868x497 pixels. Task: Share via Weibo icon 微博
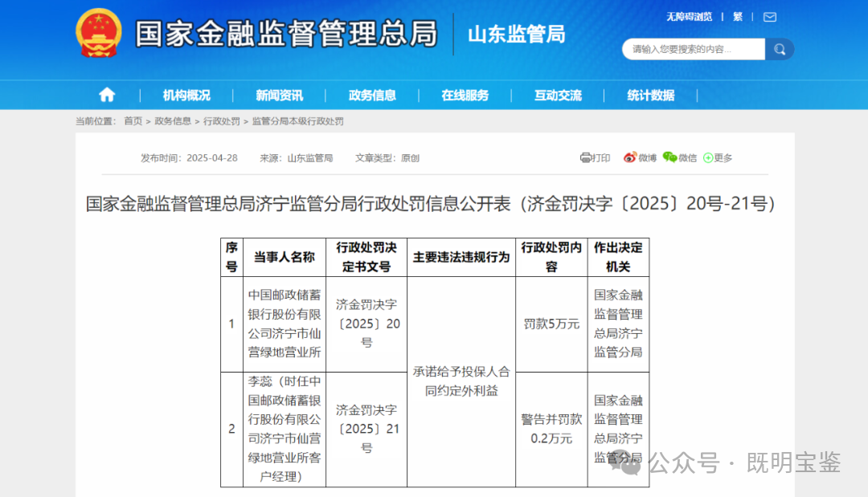[640, 158]
